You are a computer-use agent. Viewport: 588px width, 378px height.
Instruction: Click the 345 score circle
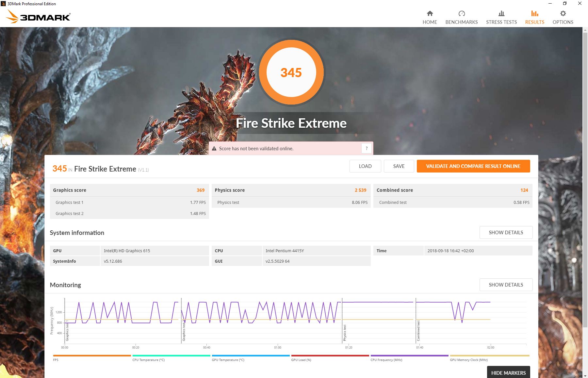click(291, 72)
